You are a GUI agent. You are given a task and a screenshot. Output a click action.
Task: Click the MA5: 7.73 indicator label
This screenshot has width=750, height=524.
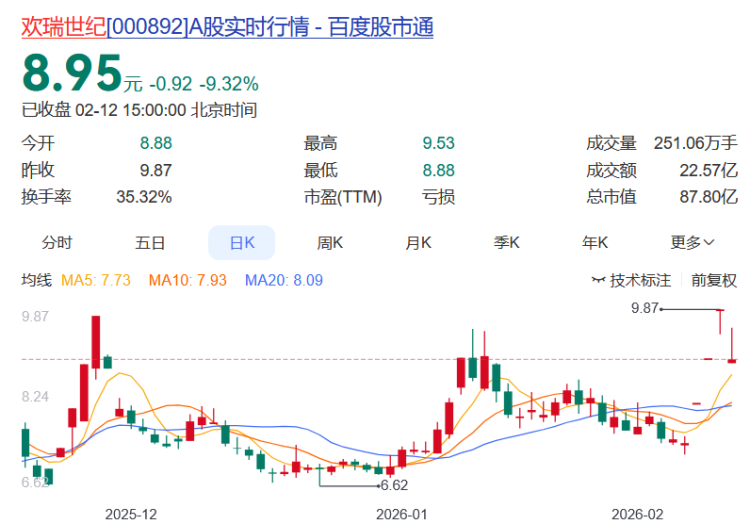(96, 280)
